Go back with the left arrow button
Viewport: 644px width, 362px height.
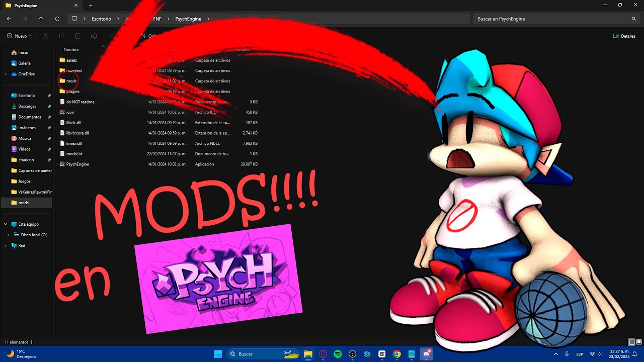tap(9, 19)
